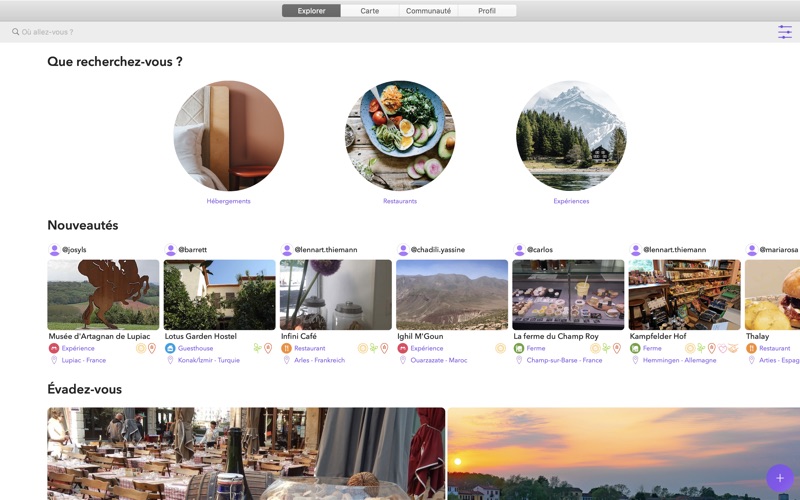Click green leaf badge on Lotus Garden Hostel
This screenshot has width=800, height=500.
pos(258,348)
